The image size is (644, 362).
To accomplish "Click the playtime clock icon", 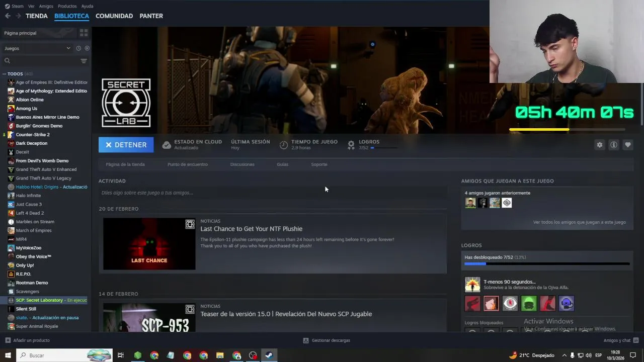I will [284, 145].
